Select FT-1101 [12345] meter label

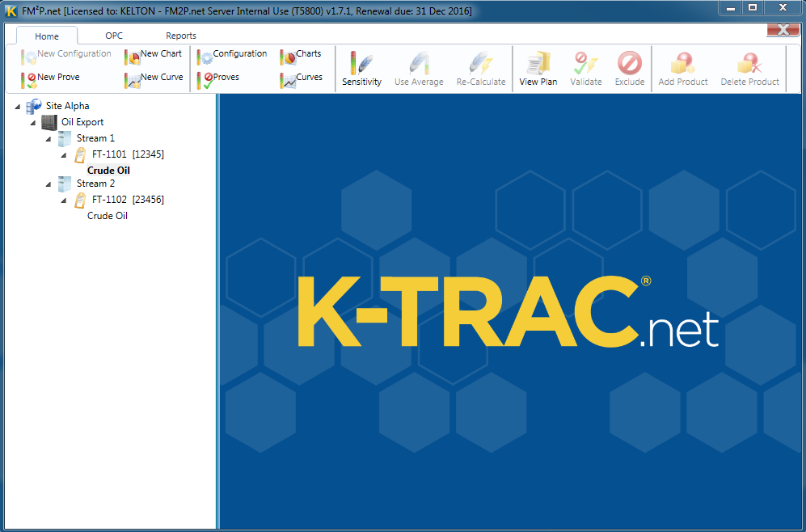(x=128, y=154)
